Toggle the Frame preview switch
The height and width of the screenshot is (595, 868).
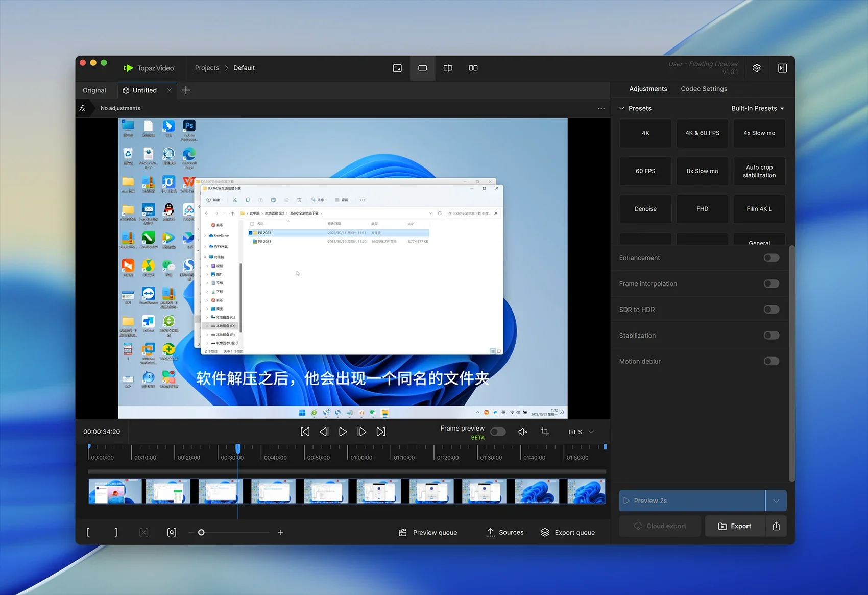point(498,432)
